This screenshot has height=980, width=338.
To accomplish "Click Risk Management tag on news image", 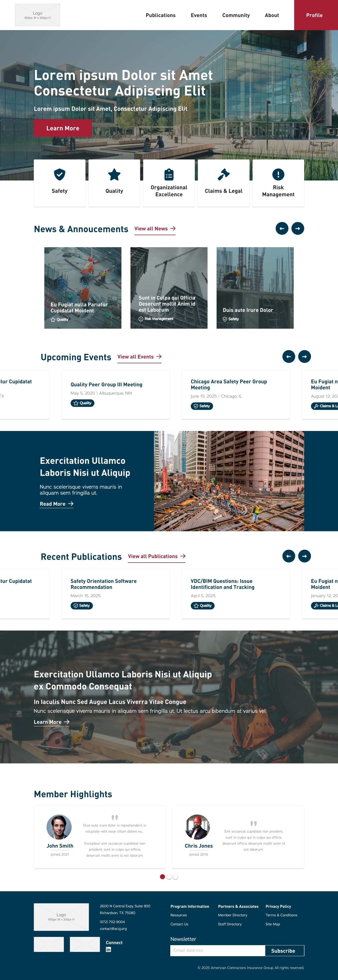I will coord(156,319).
